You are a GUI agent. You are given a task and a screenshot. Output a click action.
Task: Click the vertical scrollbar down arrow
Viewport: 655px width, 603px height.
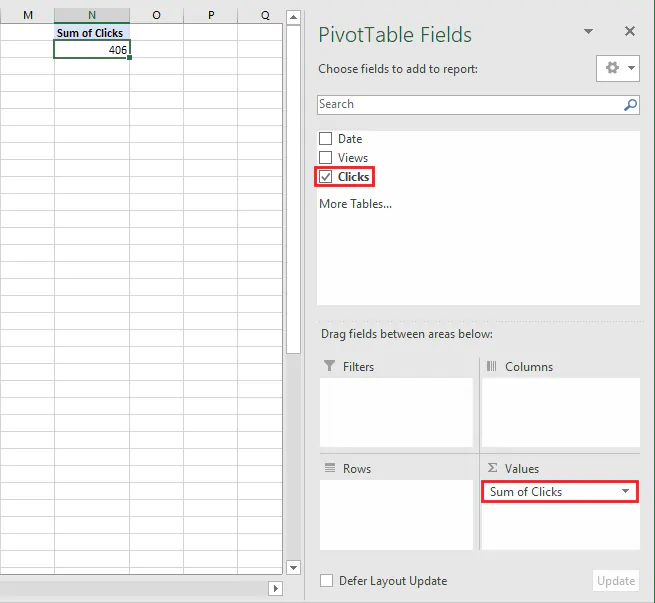(x=293, y=568)
